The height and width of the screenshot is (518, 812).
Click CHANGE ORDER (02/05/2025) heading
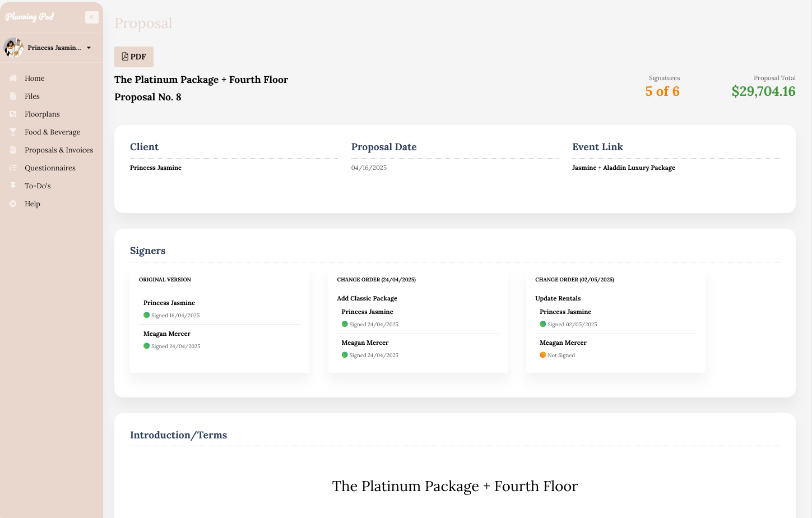point(574,280)
